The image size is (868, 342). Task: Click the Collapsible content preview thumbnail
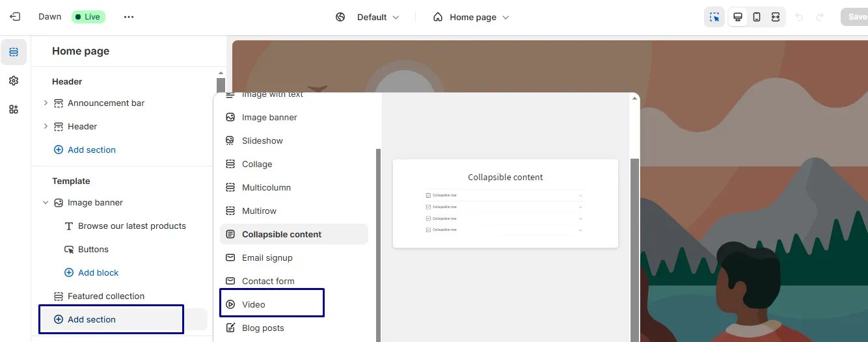[506, 204]
